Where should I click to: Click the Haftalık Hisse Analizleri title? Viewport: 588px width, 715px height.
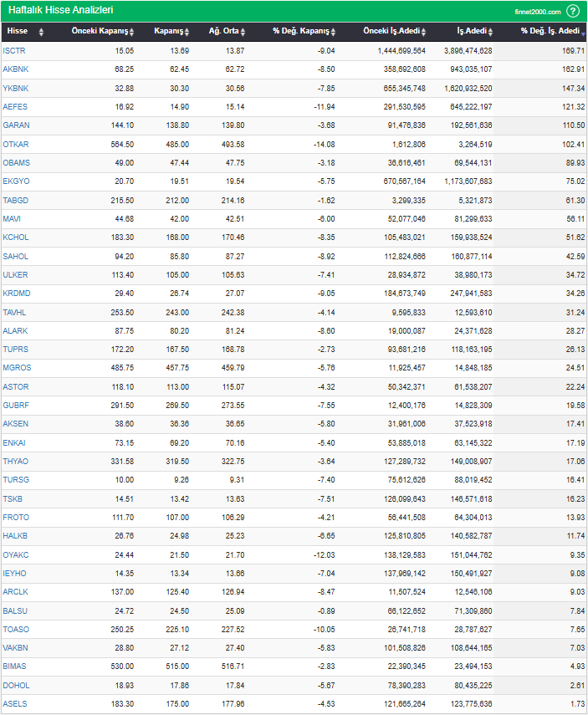(x=60, y=10)
